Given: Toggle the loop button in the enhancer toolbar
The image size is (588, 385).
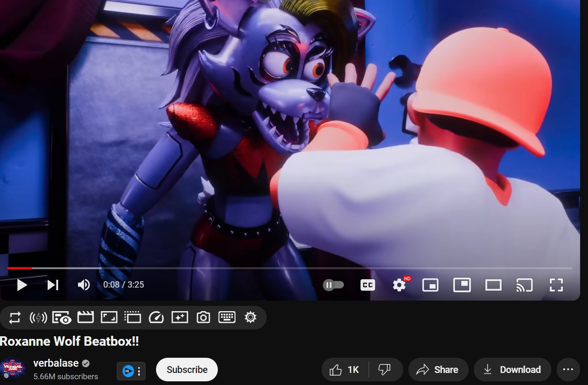Looking at the screenshot, I should click(x=14, y=318).
